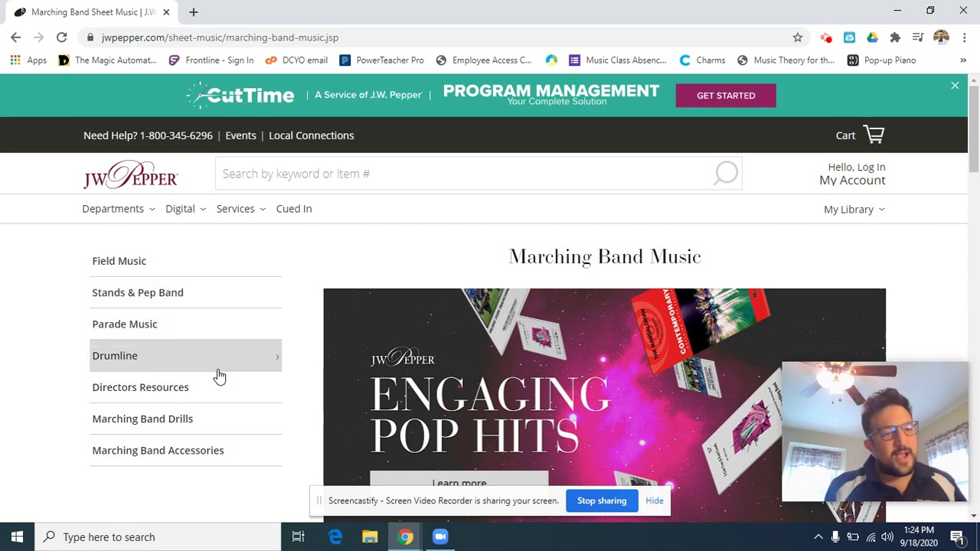Viewport: 980px width, 551px height.
Task: Open the Cued In menu item
Action: pyautogui.click(x=294, y=209)
